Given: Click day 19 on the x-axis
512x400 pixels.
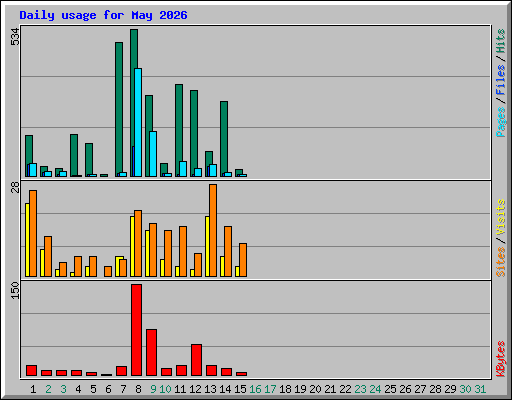Looking at the screenshot, I should [300, 389].
